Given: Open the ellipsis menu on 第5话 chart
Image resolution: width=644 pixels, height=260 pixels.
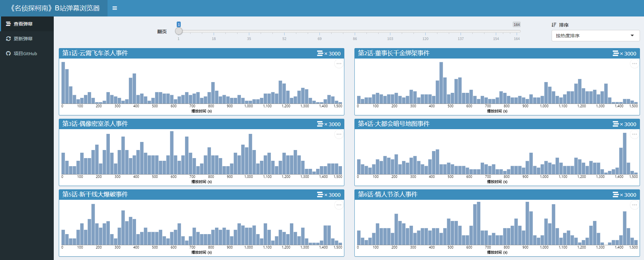Looking at the screenshot, I should tap(339, 205).
